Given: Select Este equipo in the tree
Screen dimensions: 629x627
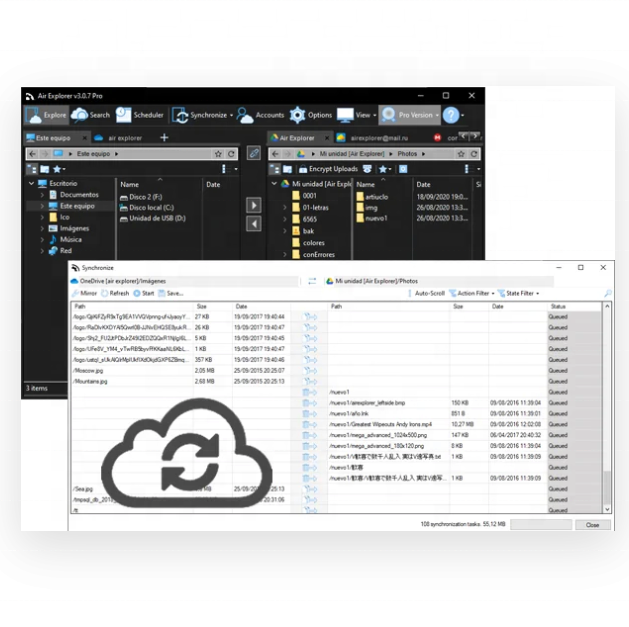Looking at the screenshot, I should coord(77,206).
